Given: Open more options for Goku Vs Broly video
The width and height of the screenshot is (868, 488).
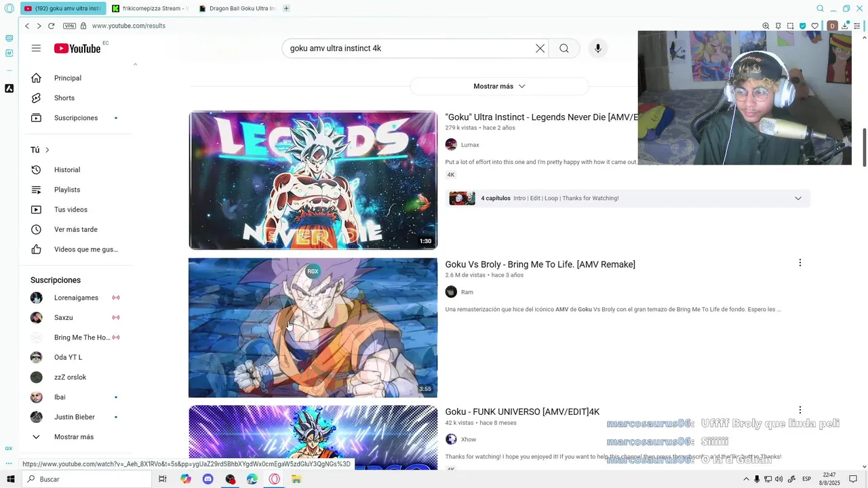Looking at the screenshot, I should (x=800, y=263).
